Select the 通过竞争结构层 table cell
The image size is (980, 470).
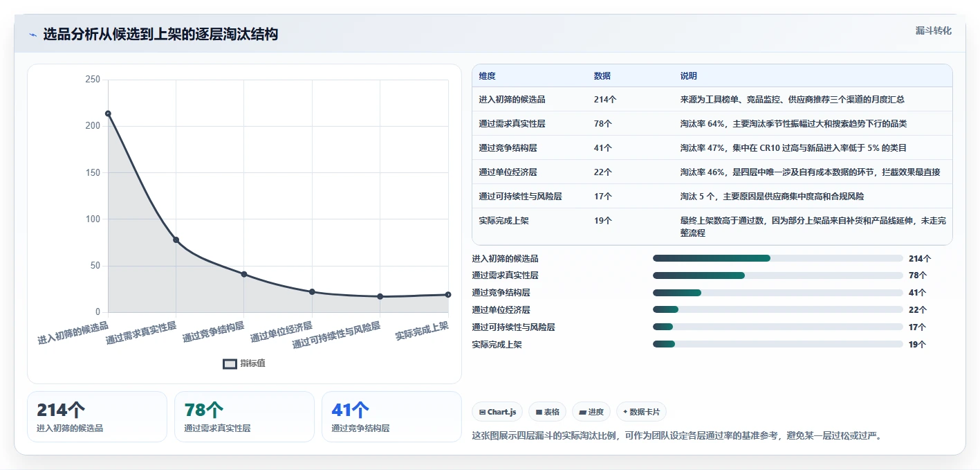point(530,147)
